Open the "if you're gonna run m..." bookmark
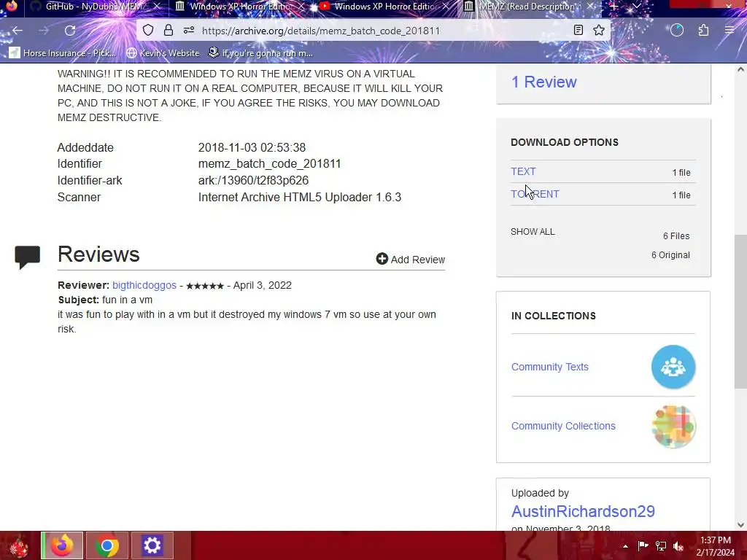 click(261, 52)
